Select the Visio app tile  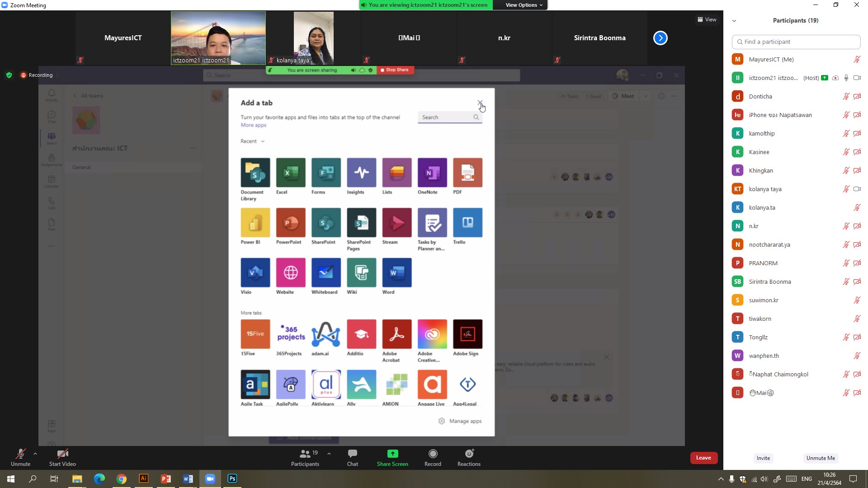pos(255,272)
